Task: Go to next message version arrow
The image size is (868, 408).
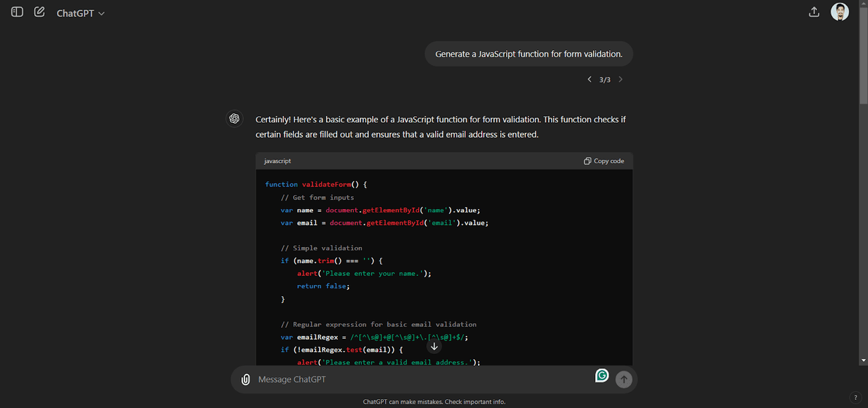Action: click(x=620, y=79)
